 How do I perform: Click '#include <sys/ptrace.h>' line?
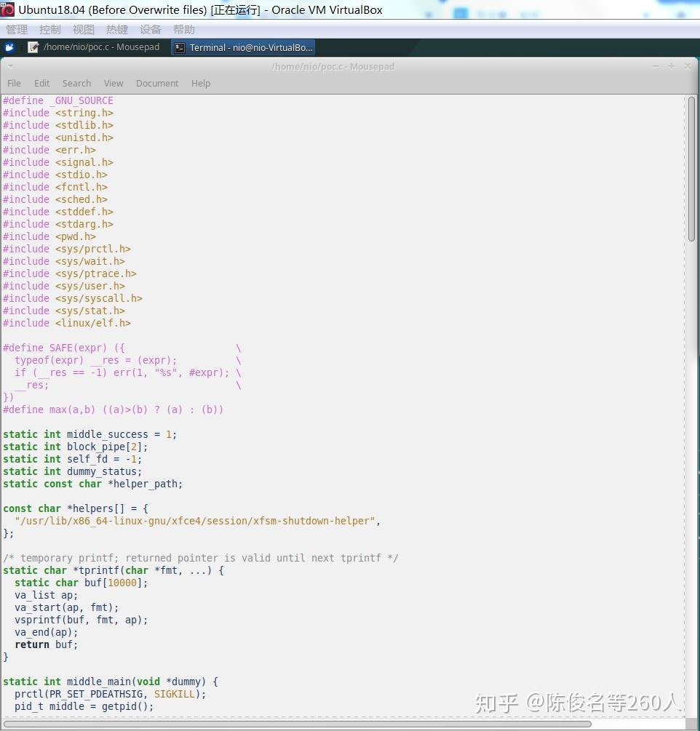point(69,273)
